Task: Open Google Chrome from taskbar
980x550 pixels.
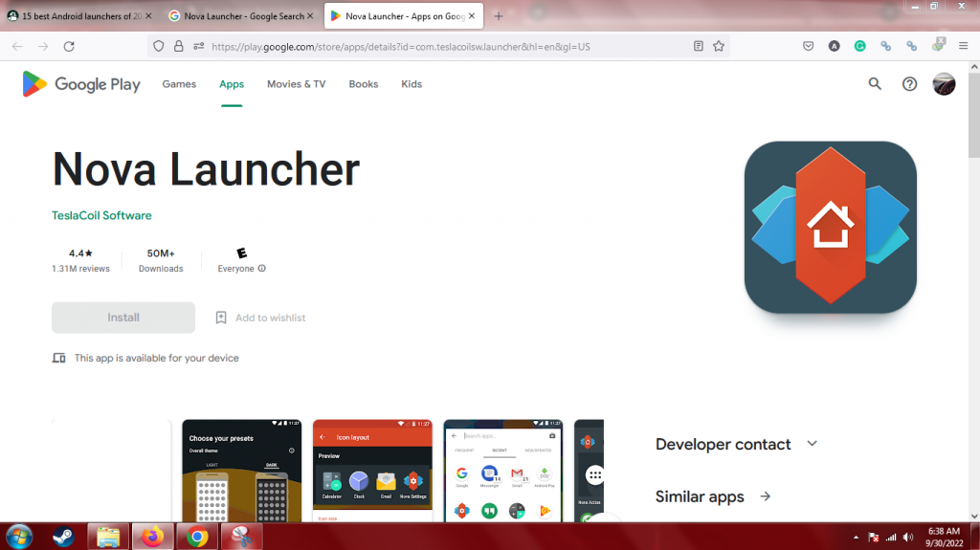Action: point(197,537)
